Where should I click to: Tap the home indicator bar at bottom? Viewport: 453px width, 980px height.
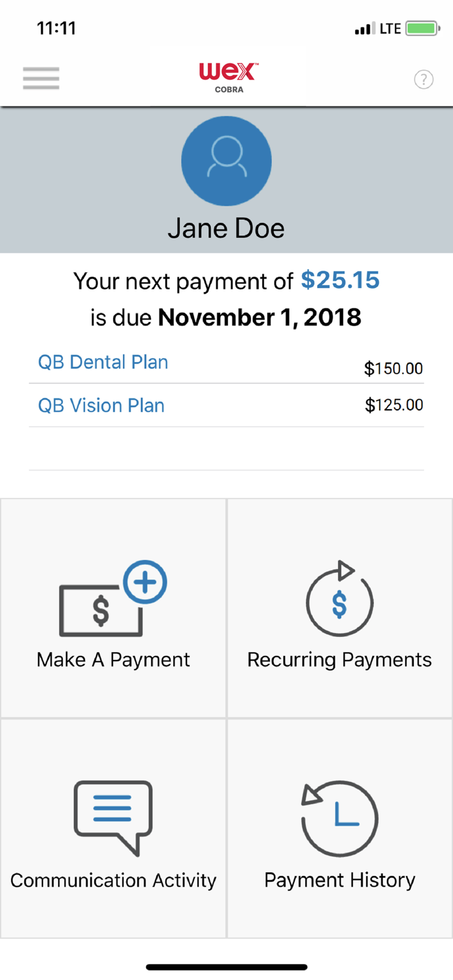click(x=226, y=967)
